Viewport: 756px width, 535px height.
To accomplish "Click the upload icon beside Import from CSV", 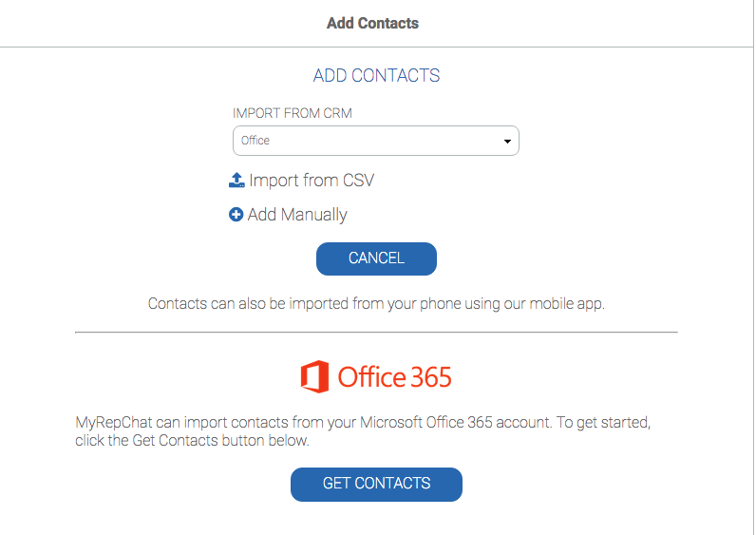I will click(237, 180).
